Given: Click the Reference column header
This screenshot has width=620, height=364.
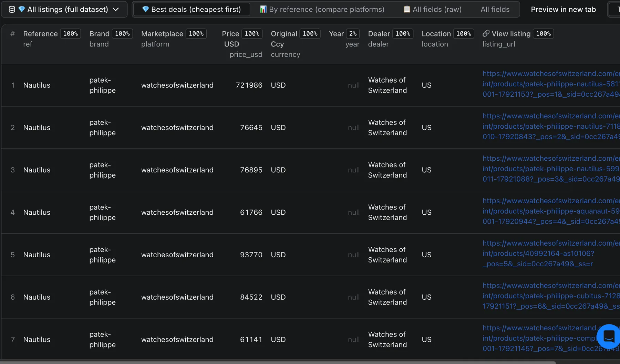Looking at the screenshot, I should [x=40, y=34].
